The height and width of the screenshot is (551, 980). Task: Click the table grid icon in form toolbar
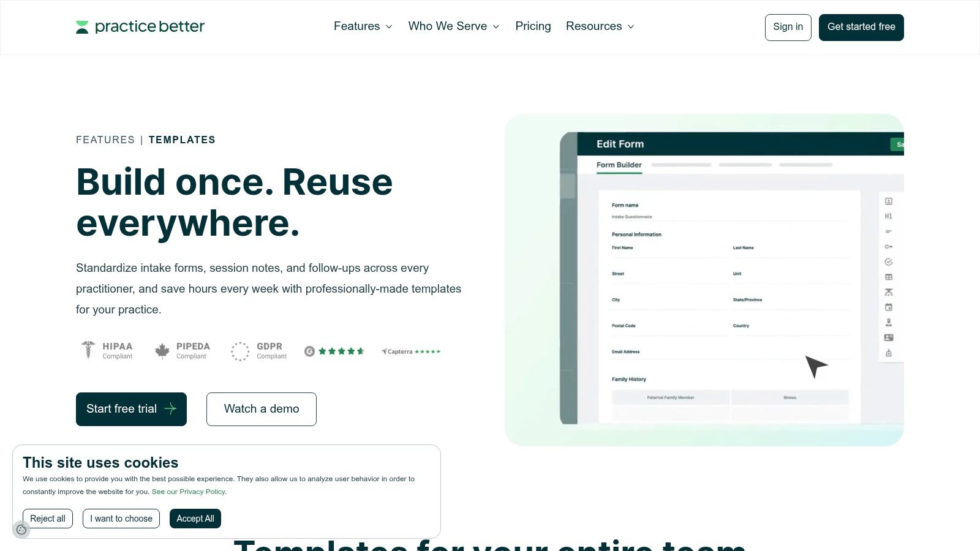point(888,277)
